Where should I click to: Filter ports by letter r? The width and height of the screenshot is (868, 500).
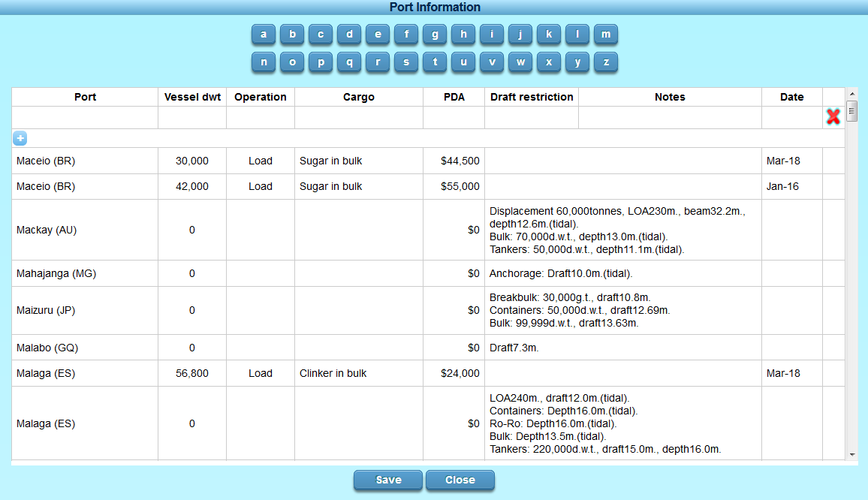[x=378, y=62]
